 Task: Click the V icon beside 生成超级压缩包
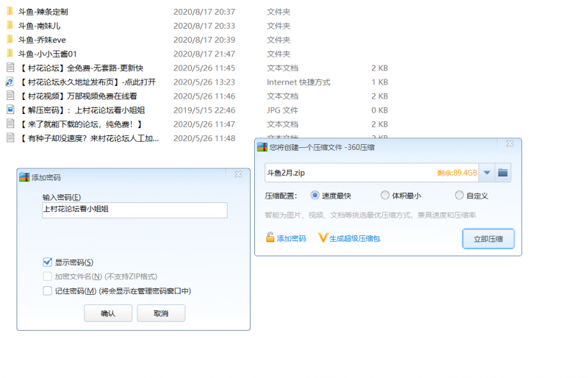[323, 238]
